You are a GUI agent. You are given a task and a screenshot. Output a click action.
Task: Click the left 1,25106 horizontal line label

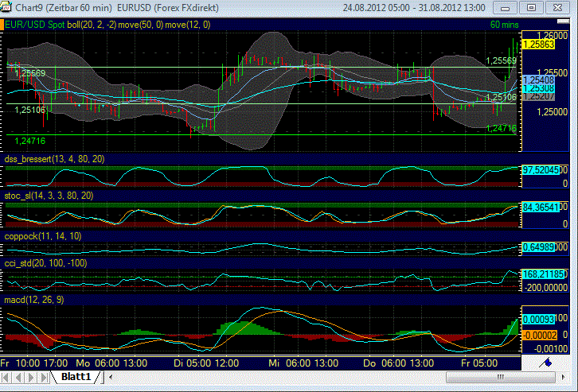click(30, 110)
